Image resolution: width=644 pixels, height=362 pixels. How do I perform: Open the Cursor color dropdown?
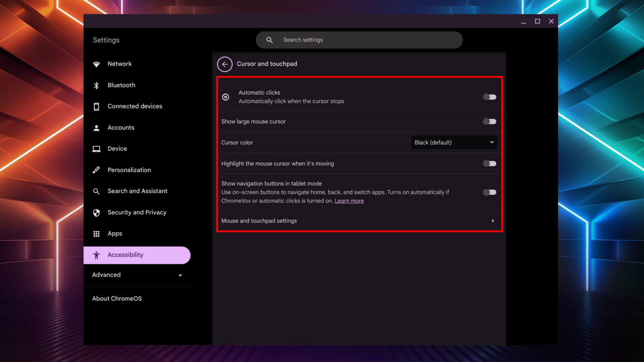pyautogui.click(x=454, y=142)
